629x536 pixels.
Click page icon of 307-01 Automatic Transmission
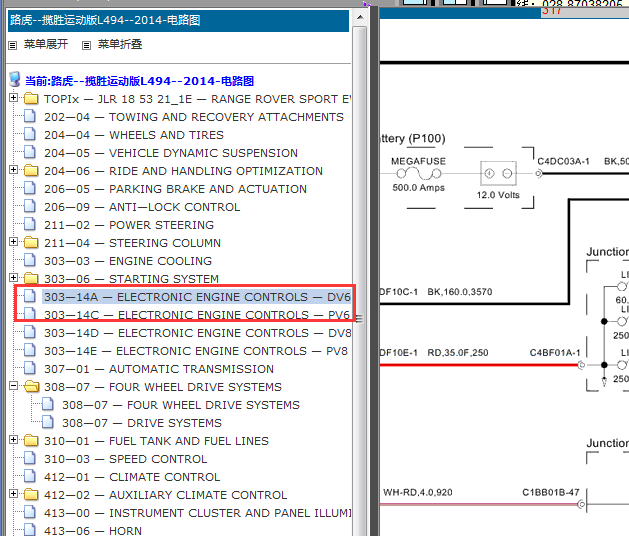pyautogui.click(x=30, y=368)
